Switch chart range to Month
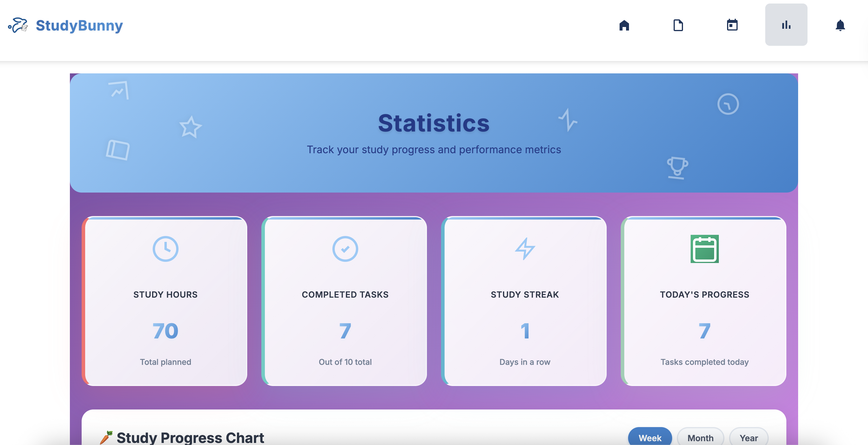The width and height of the screenshot is (868, 445). 700,437
